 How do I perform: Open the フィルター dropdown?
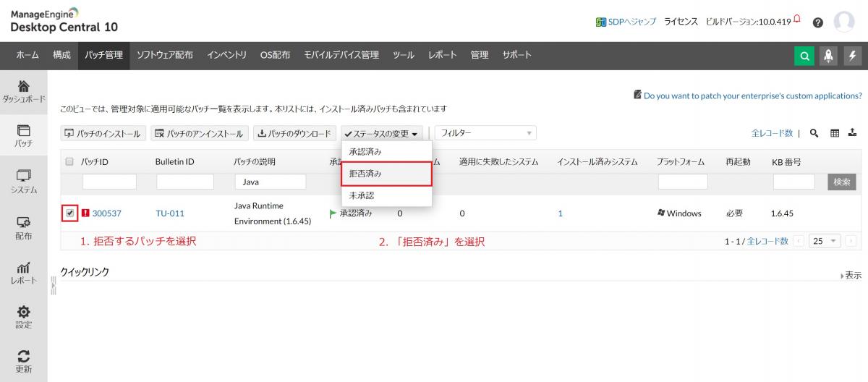pyautogui.click(x=485, y=133)
